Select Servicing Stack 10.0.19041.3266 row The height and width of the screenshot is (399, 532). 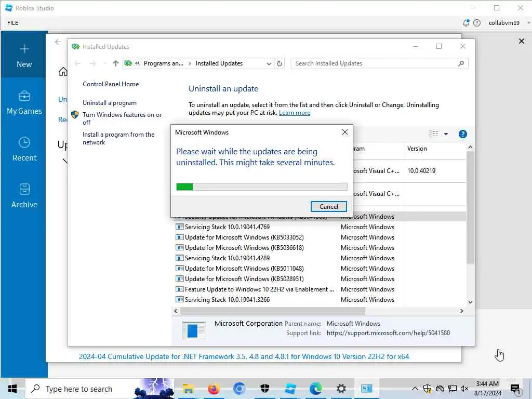[x=320, y=300]
